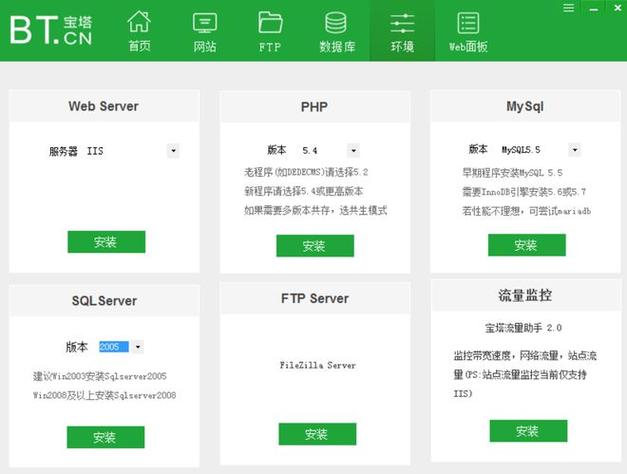Install 流量监控 with the 安装 button
The width and height of the screenshot is (627, 474).
tap(529, 431)
